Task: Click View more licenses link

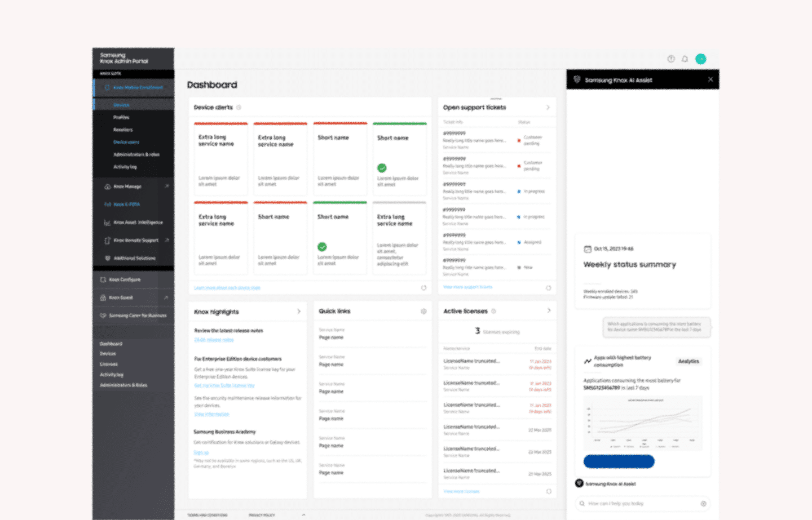Action: click(461, 491)
